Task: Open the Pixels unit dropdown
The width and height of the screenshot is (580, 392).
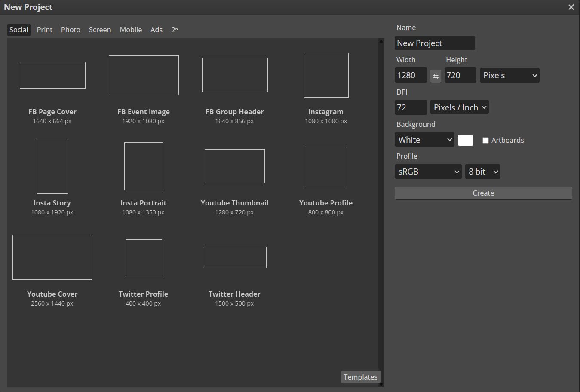Action: [509, 75]
